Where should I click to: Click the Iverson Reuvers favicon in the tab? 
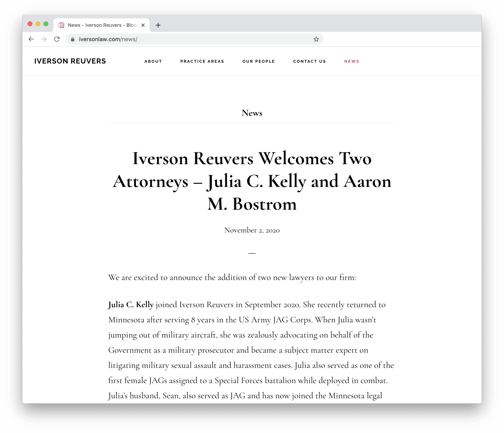[62, 25]
